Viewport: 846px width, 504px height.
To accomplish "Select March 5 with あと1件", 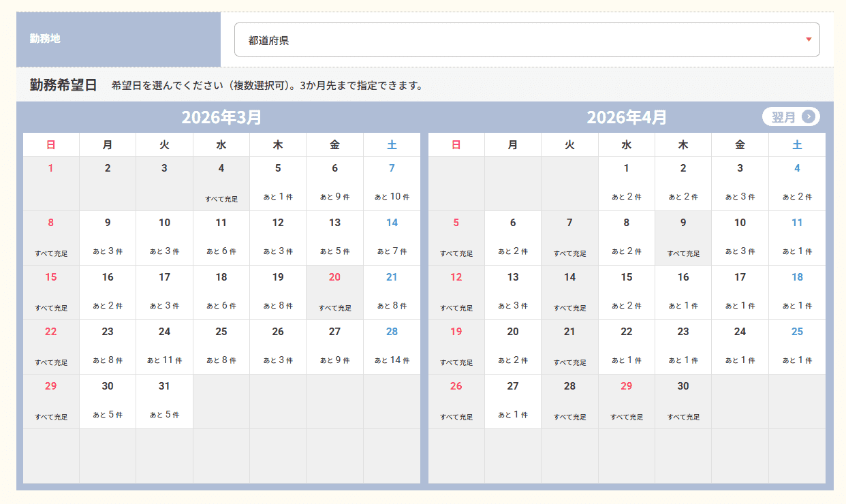I will tap(278, 183).
